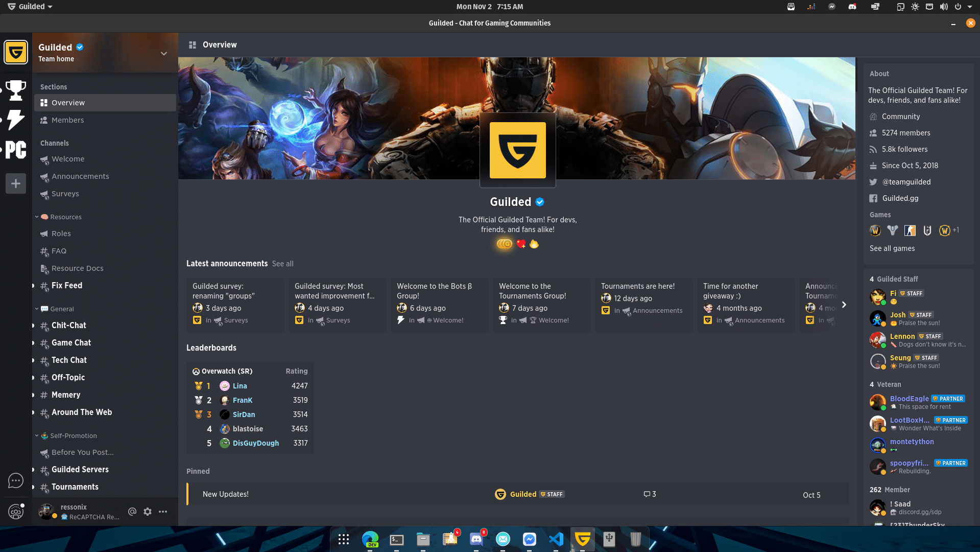Open Time for another giveaway announcement card
The width and height of the screenshot is (980, 552).
pos(746,305)
